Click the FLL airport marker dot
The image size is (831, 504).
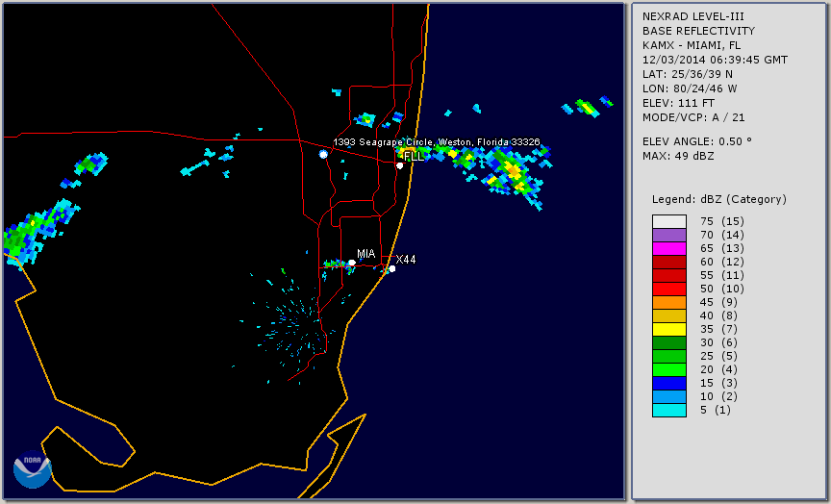400,165
